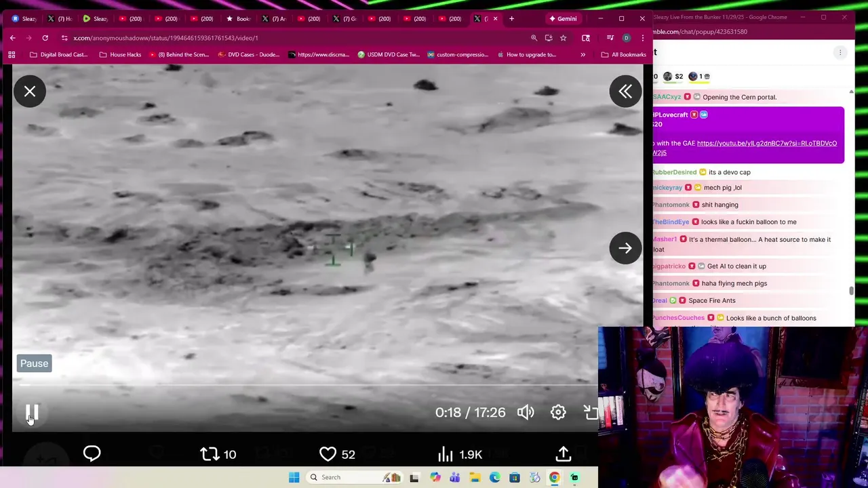Image resolution: width=868 pixels, height=488 pixels.
Task: Switch to the (7) Ho X tab
Action: coord(59,18)
